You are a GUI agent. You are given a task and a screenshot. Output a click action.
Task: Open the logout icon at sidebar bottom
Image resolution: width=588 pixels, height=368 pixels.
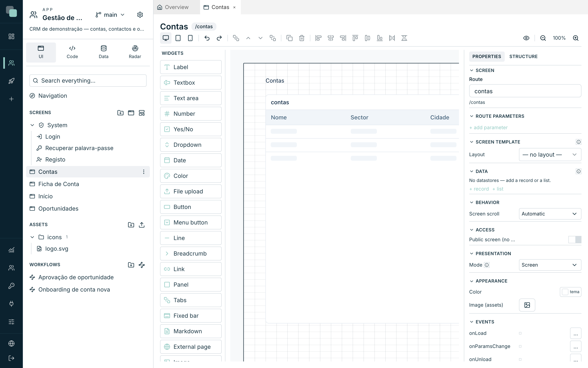coord(11,358)
